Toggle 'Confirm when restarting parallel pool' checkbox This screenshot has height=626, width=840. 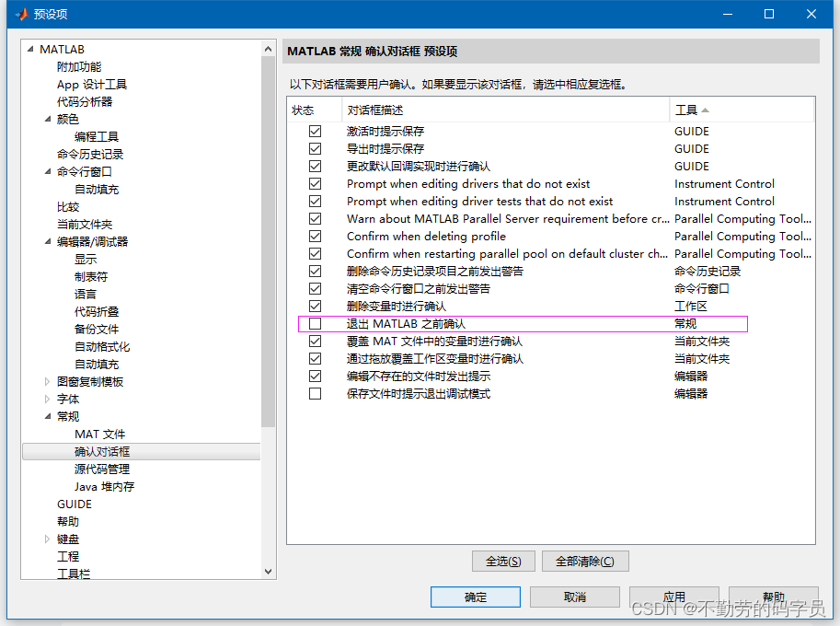point(315,253)
